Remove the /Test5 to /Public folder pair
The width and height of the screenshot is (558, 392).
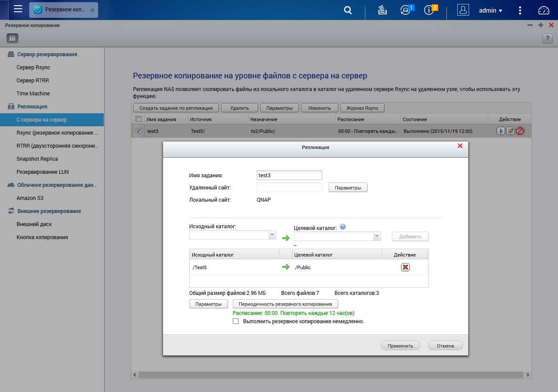[405, 267]
